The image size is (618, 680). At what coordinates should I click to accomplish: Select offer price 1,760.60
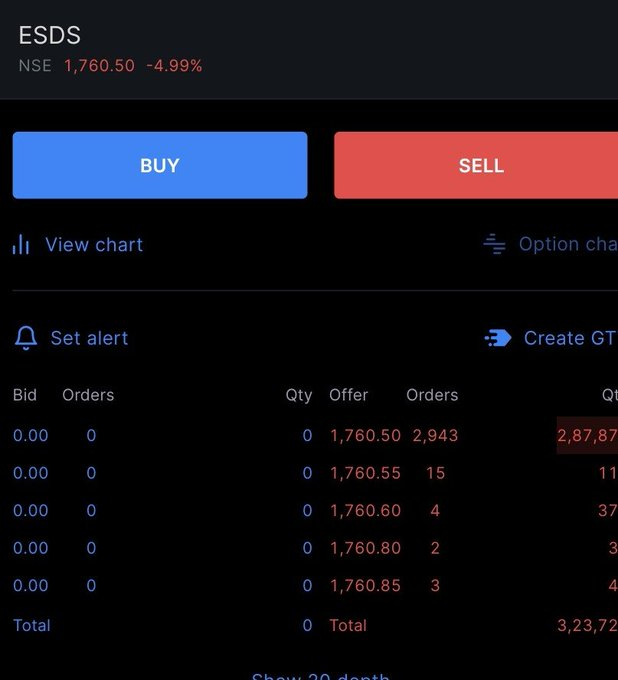[x=366, y=510]
